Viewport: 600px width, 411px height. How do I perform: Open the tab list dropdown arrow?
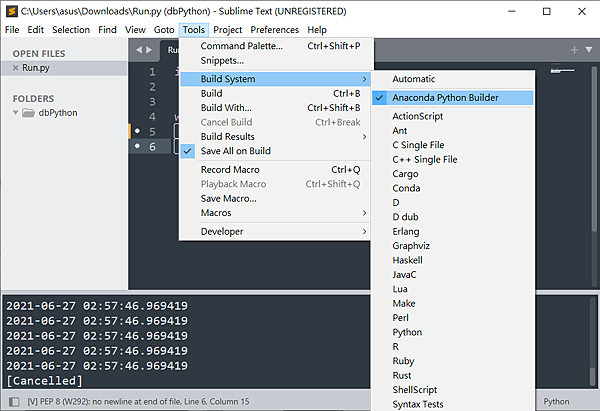589,50
